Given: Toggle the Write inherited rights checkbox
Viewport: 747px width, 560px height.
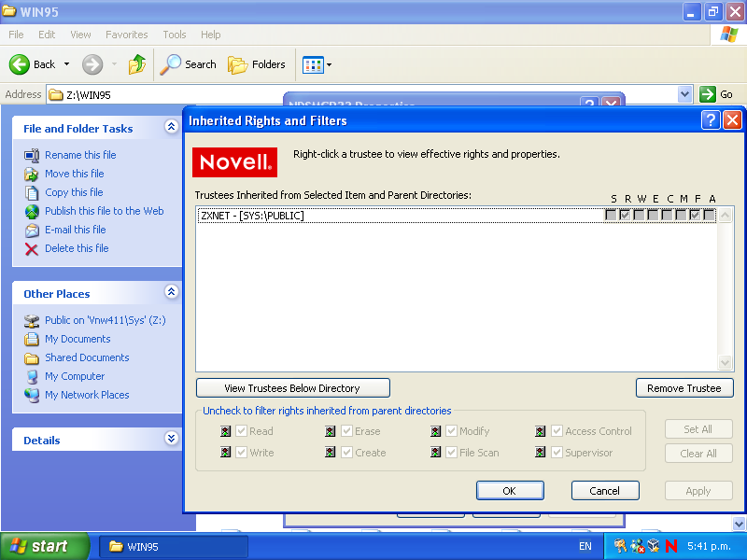Looking at the screenshot, I should pyautogui.click(x=241, y=452).
